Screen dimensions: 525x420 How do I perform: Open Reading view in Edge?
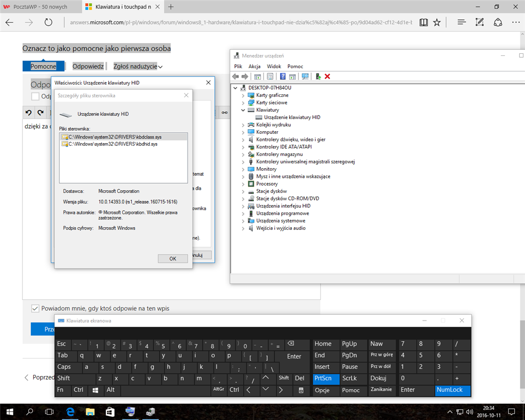423,23
